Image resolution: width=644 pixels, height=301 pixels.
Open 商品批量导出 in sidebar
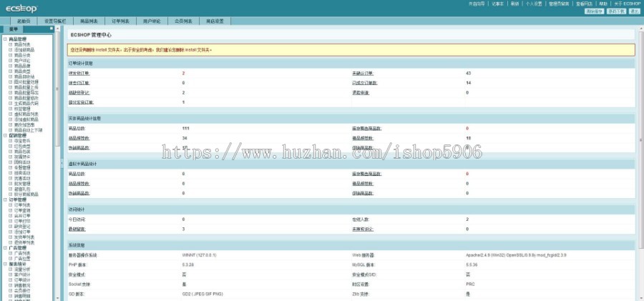26,92
